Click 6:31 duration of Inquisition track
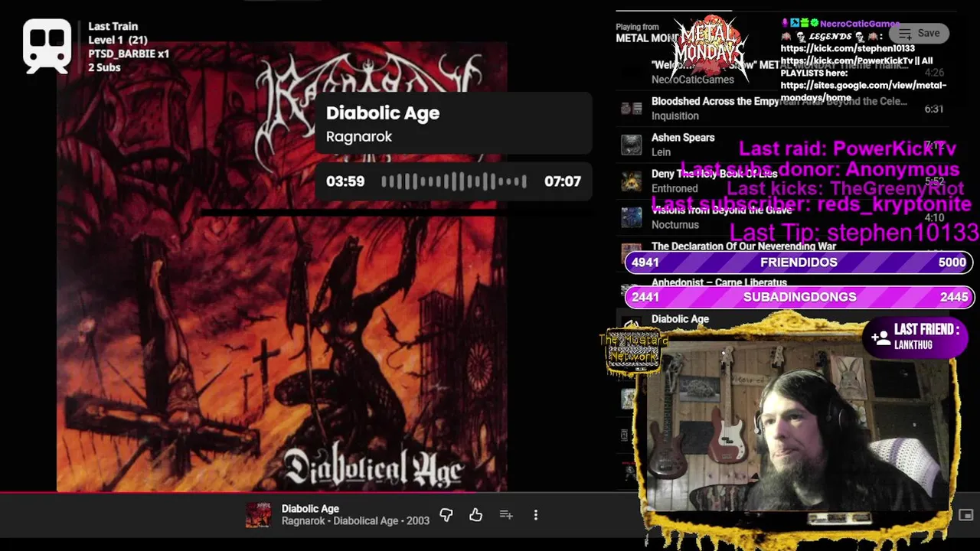Viewport: 980px width, 551px height. [933, 109]
